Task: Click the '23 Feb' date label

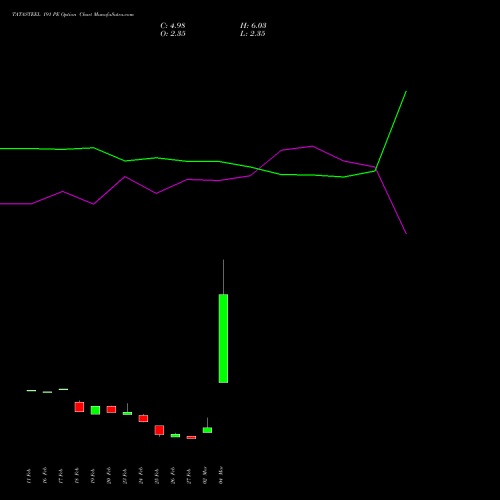Action: point(125,476)
